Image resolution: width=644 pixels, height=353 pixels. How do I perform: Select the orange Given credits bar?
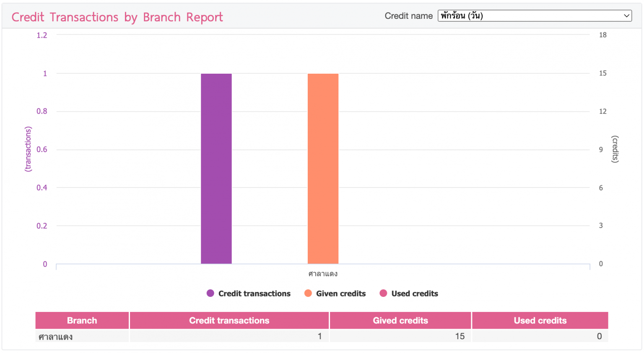(323, 167)
